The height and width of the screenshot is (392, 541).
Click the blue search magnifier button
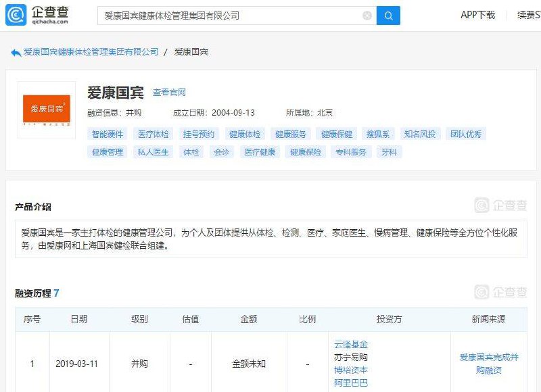pos(387,15)
